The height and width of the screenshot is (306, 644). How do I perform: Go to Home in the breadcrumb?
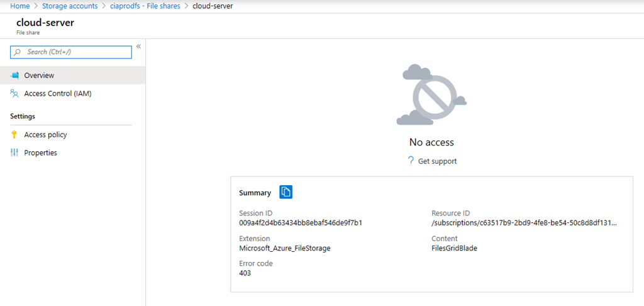(19, 6)
